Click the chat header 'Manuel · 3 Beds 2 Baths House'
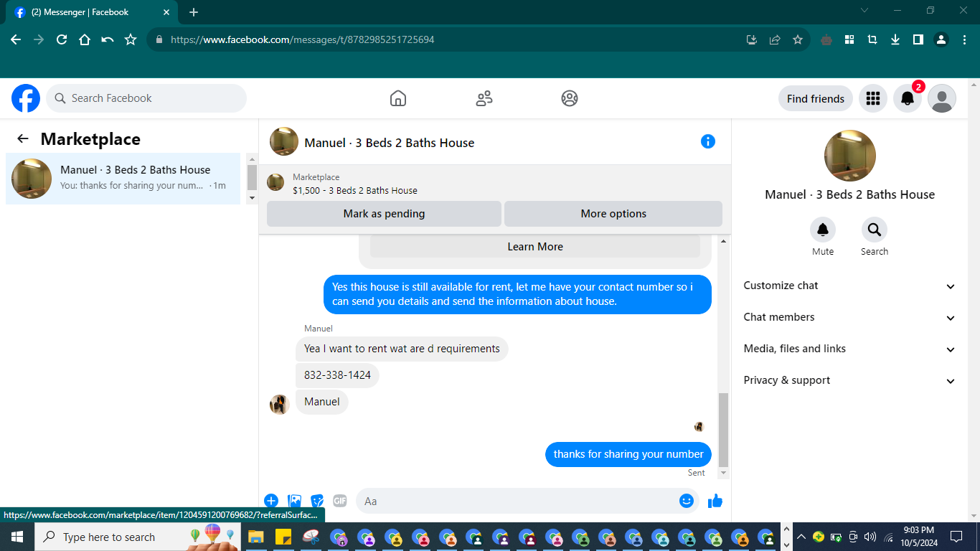The height and width of the screenshot is (551, 980). (390, 143)
